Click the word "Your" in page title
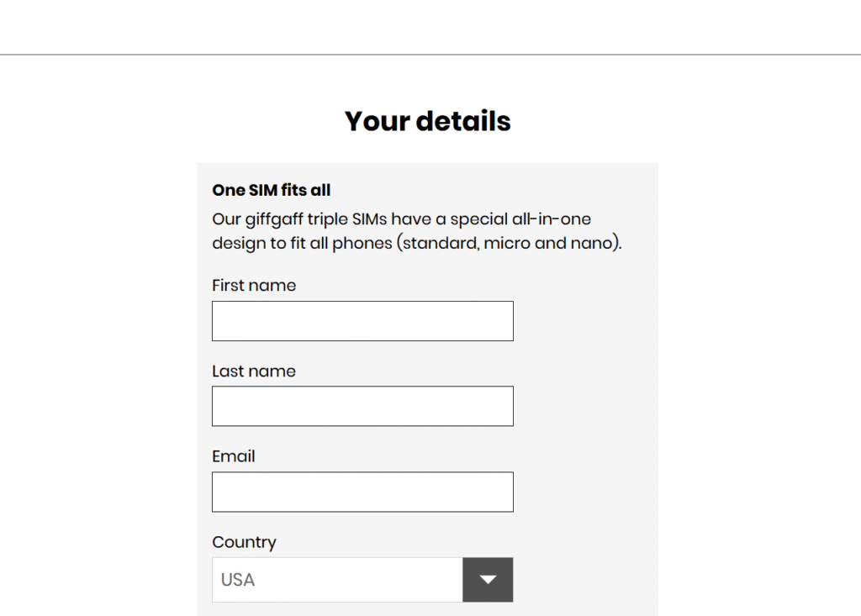 377,121
